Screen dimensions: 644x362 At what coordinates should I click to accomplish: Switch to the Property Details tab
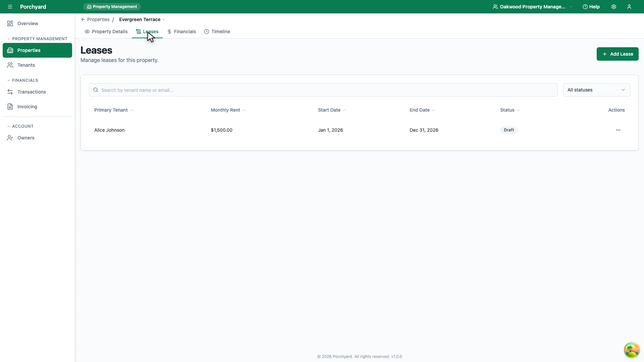pyautogui.click(x=106, y=32)
